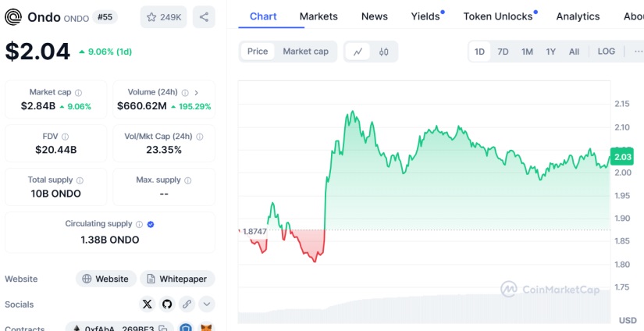Enable the LOG scale toggle
The width and height of the screenshot is (644, 331).
(x=606, y=52)
